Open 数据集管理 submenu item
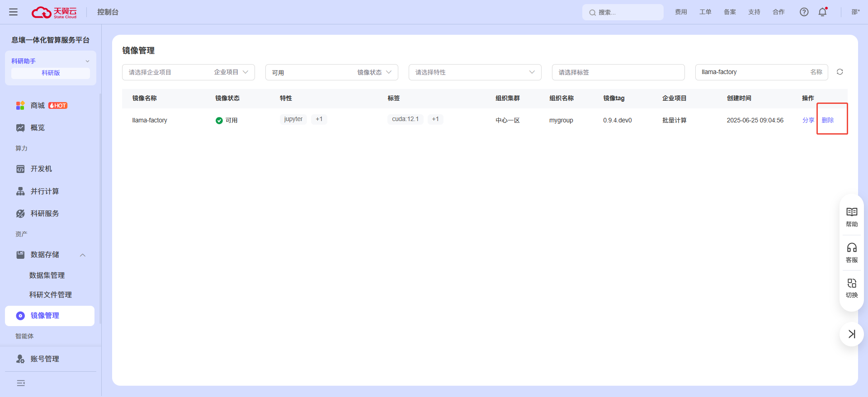 [x=47, y=276]
